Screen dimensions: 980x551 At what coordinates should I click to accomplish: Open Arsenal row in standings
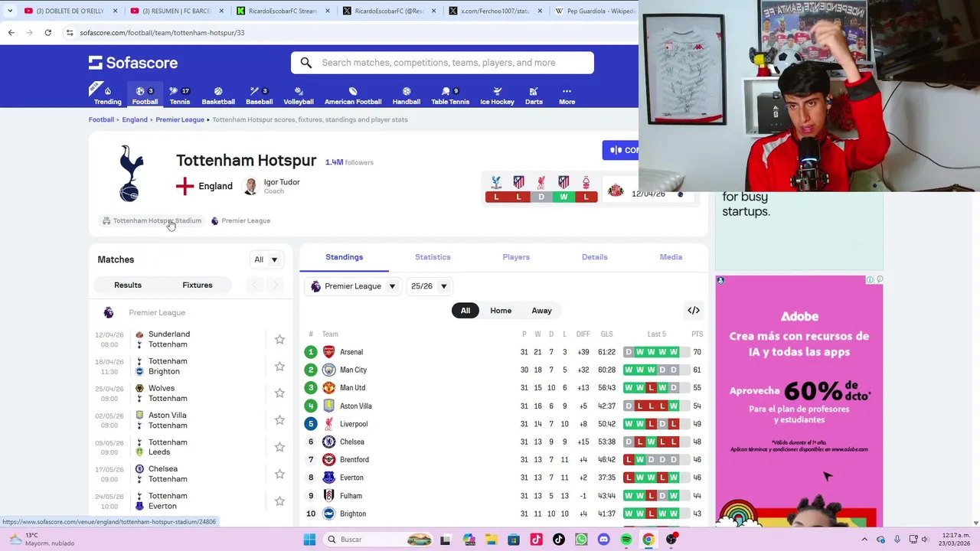503,352
